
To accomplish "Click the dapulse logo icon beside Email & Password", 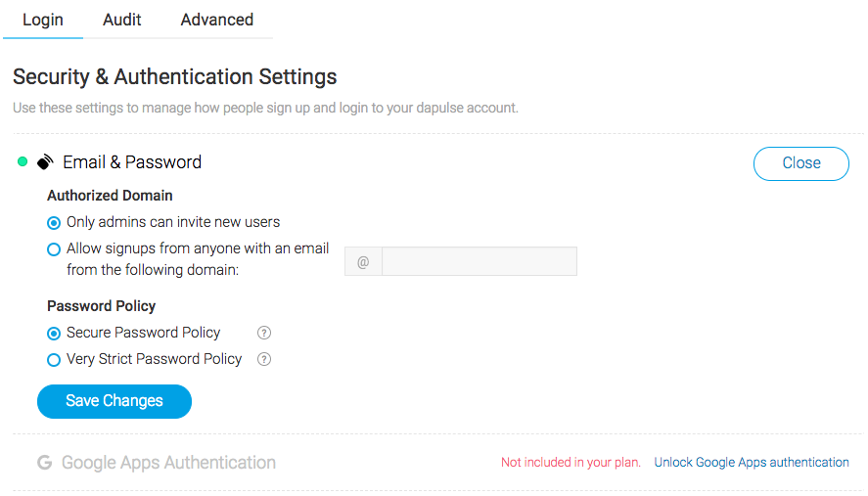I will click(x=45, y=161).
